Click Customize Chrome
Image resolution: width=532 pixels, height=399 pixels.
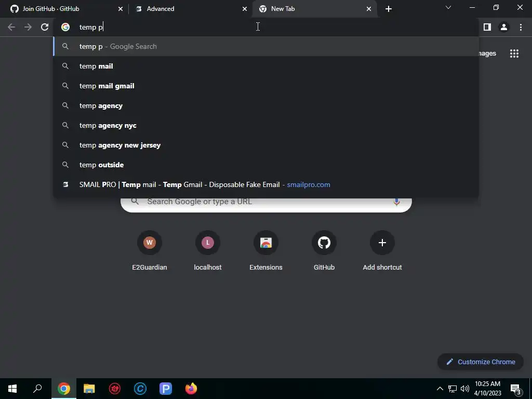click(481, 362)
